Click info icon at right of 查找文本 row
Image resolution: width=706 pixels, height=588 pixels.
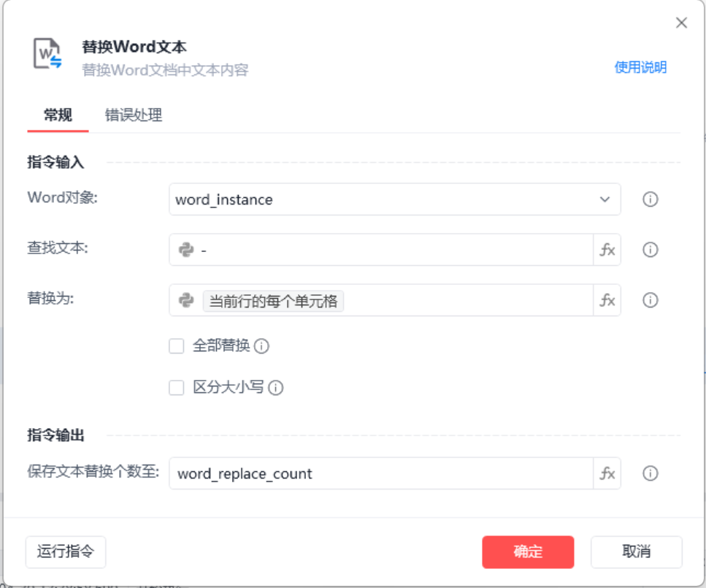tap(650, 250)
